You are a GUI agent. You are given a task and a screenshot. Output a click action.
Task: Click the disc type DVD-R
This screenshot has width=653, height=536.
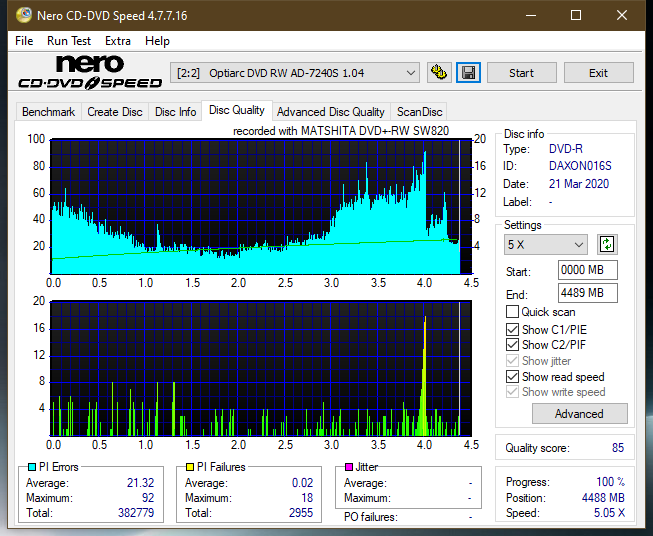tap(566, 149)
